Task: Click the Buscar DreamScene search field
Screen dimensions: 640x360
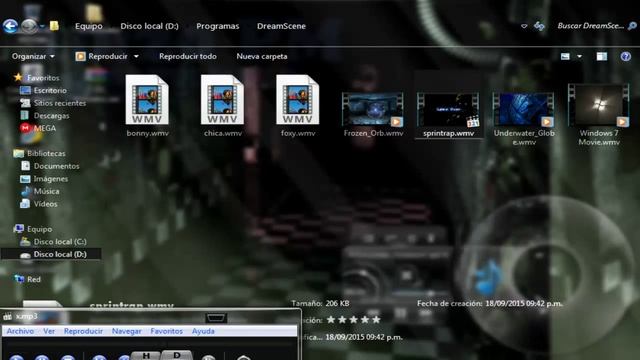Action: coord(591,26)
